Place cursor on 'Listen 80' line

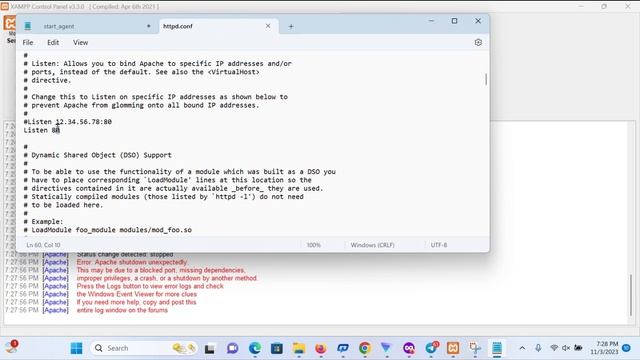[42, 130]
